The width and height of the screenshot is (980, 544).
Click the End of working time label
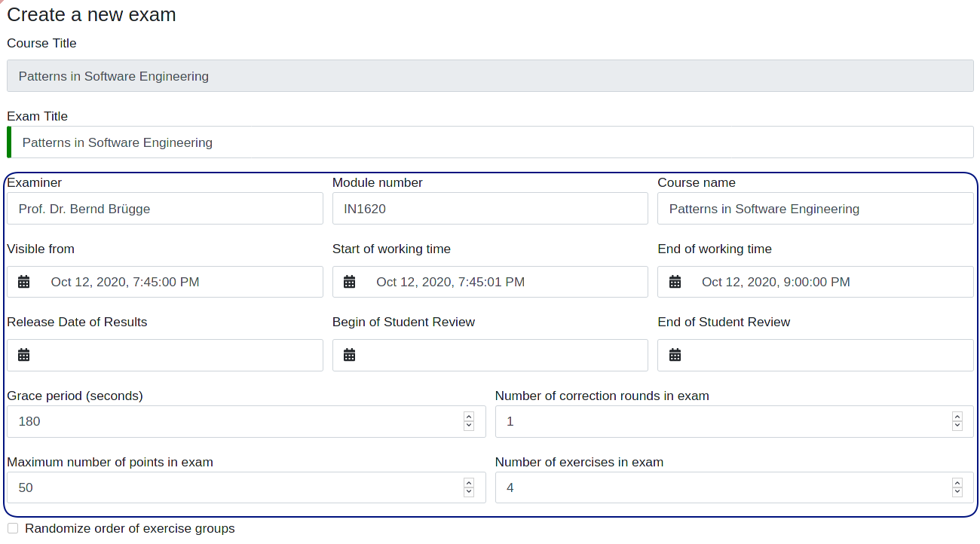point(715,249)
